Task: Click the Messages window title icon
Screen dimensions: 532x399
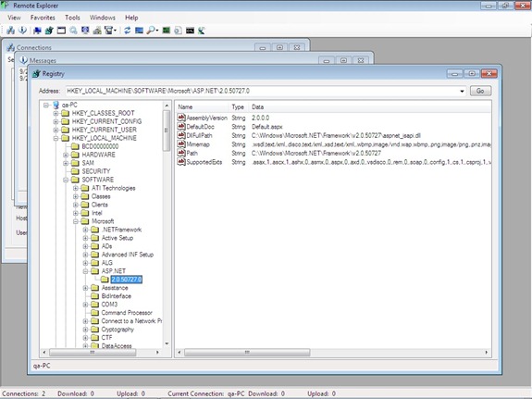Action: (x=23, y=60)
